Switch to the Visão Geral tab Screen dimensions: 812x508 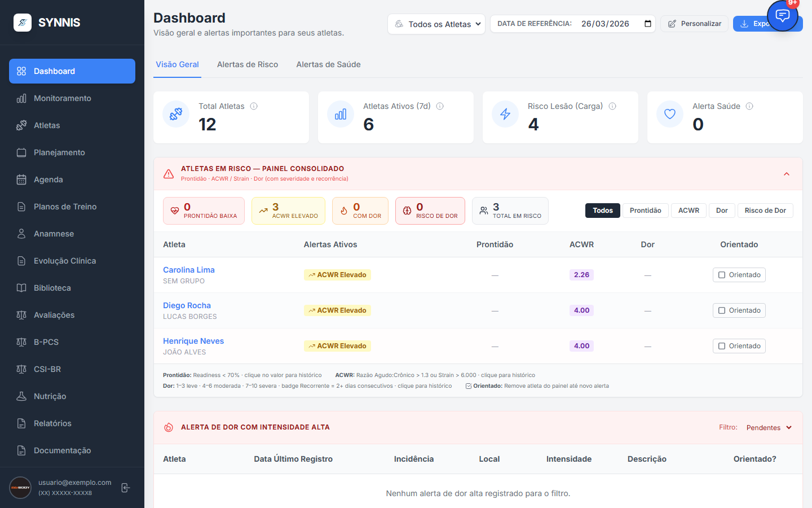click(x=177, y=64)
